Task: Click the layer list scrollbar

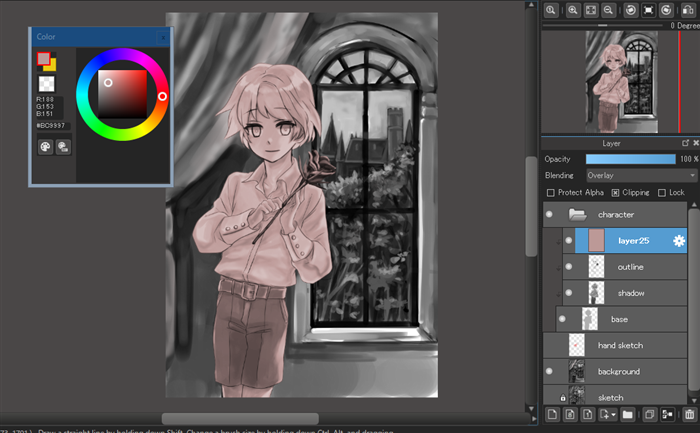Action: pos(694,299)
